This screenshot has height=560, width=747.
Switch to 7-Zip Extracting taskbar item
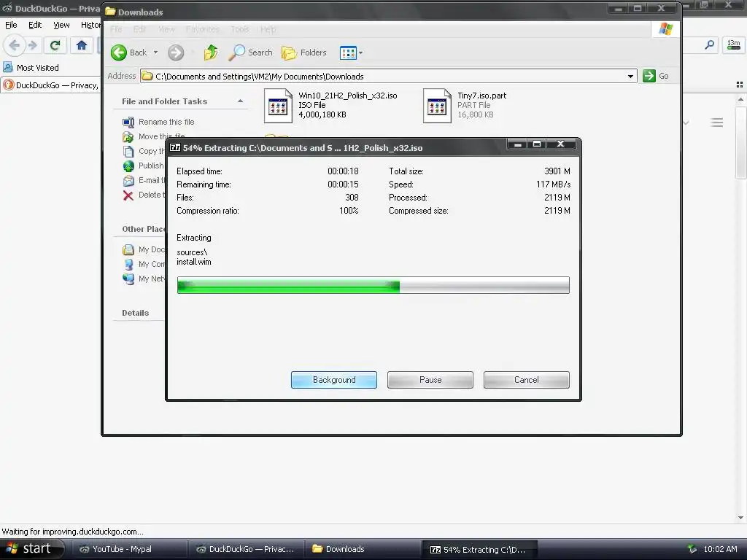coord(479,549)
